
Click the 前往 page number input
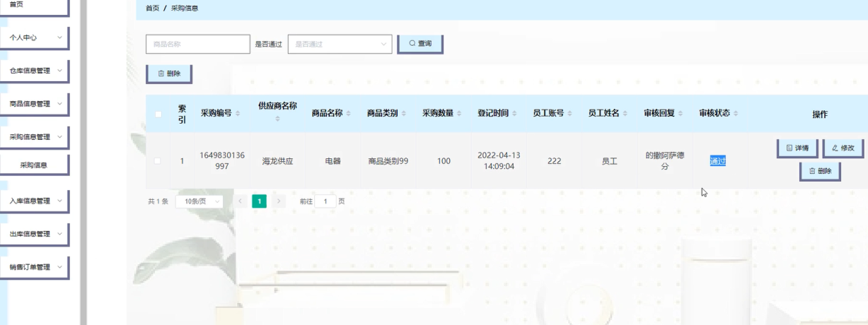pyautogui.click(x=325, y=201)
